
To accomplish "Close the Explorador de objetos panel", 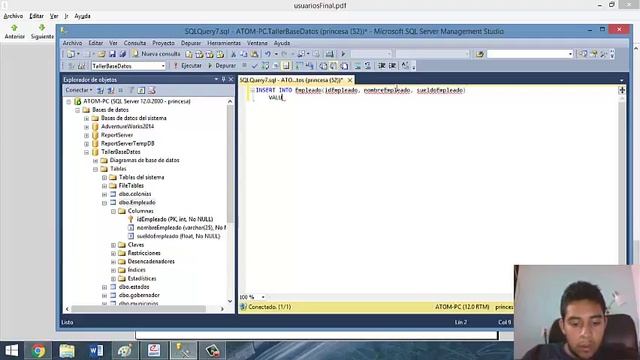I will pyautogui.click(x=231, y=79).
